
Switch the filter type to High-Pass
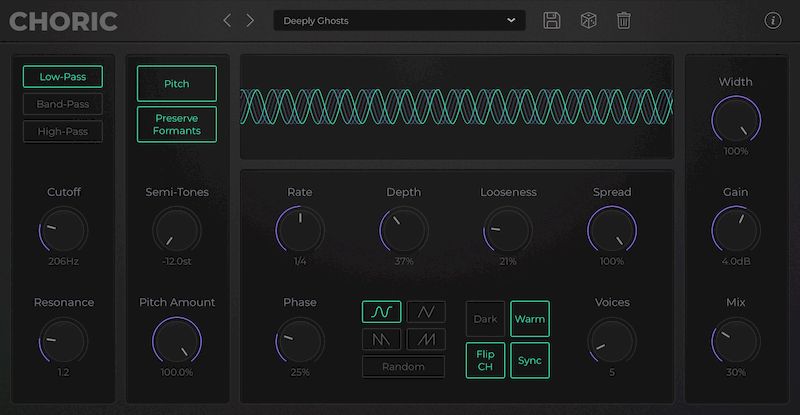(x=63, y=131)
